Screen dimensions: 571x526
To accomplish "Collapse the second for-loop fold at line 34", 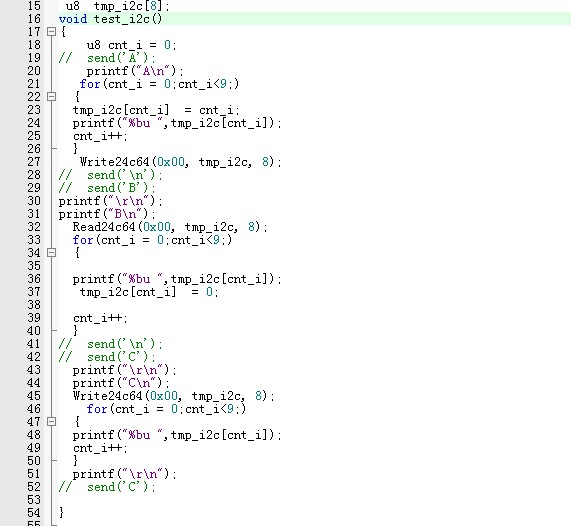I will 51,252.
